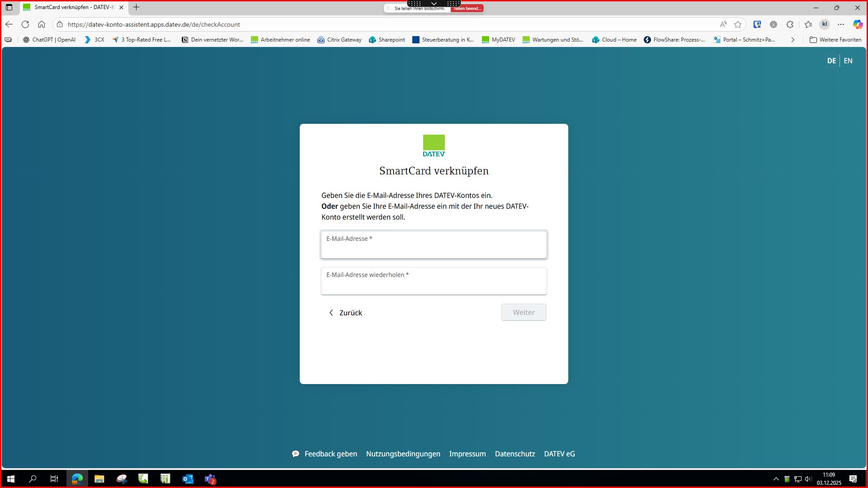Switch language to EN
The width and height of the screenshot is (868, 488).
(848, 61)
